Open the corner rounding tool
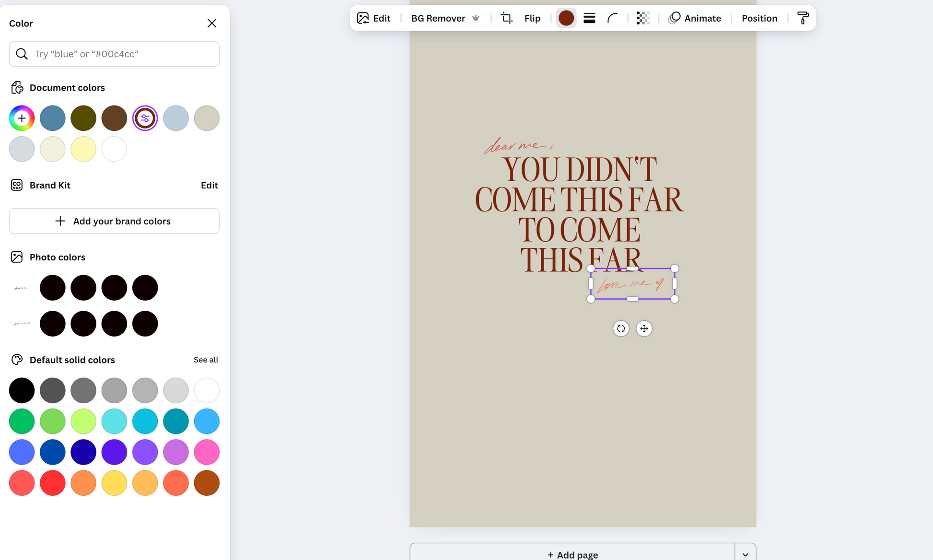This screenshot has height=560, width=933. pos(612,18)
